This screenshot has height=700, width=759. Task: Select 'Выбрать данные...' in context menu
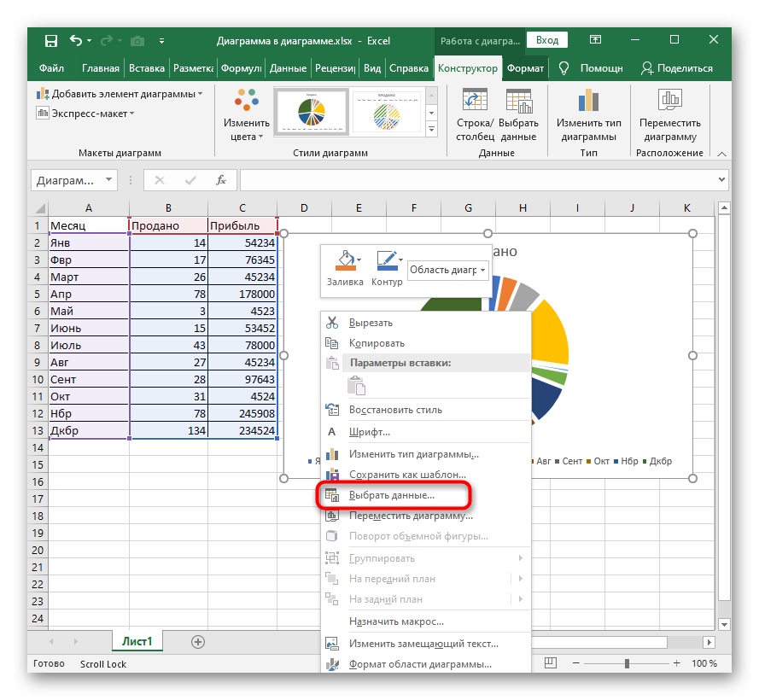click(x=392, y=495)
